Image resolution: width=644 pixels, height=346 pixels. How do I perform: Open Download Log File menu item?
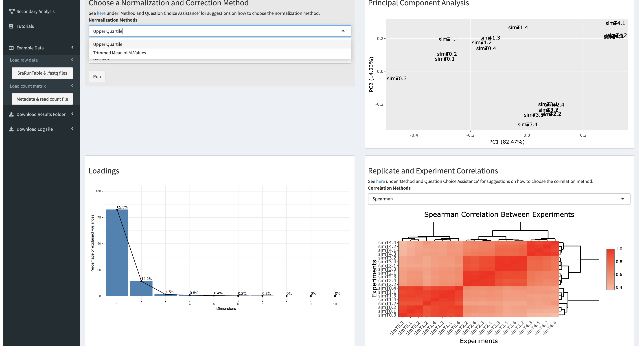click(x=42, y=129)
